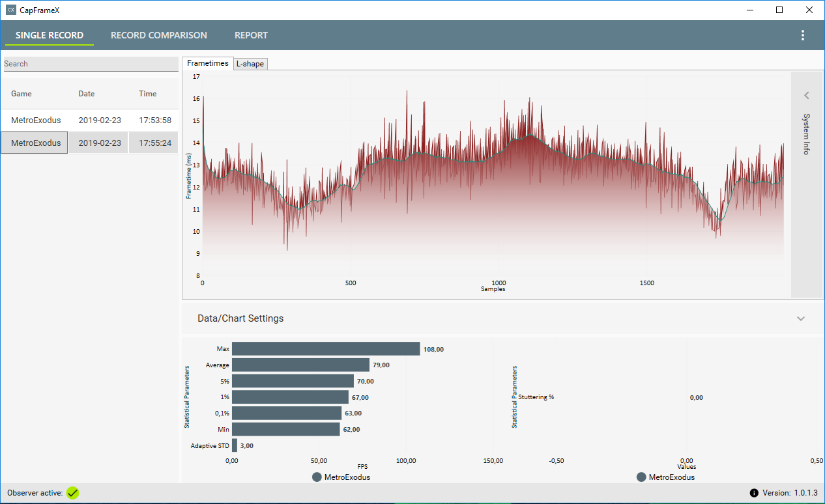Screen dimensions: 825x504
Task: Sort records by Time column header
Action: click(148, 94)
